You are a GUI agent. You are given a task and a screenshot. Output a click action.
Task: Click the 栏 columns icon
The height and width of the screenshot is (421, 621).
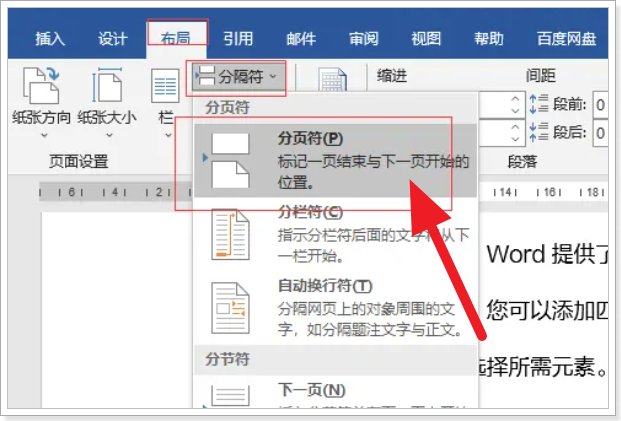coord(165,86)
